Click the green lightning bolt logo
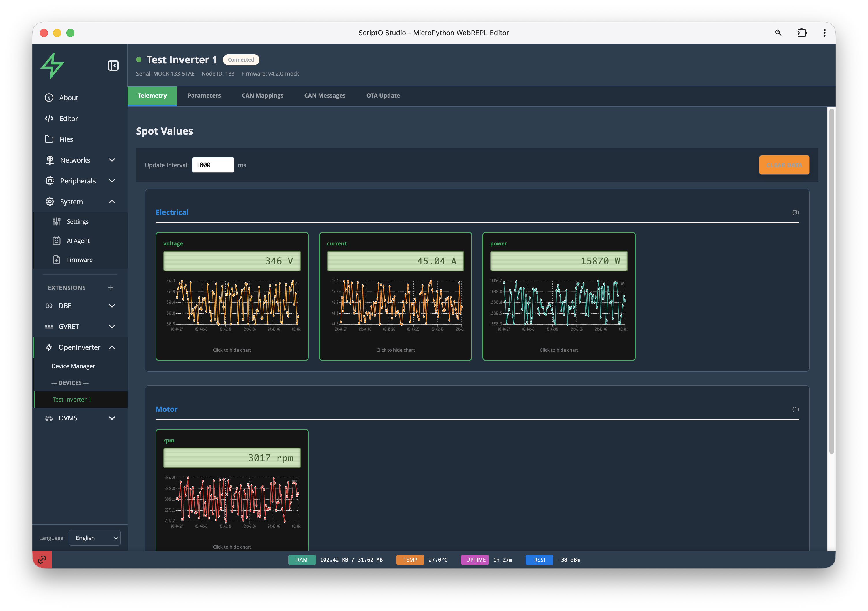This screenshot has height=611, width=868. (53, 66)
